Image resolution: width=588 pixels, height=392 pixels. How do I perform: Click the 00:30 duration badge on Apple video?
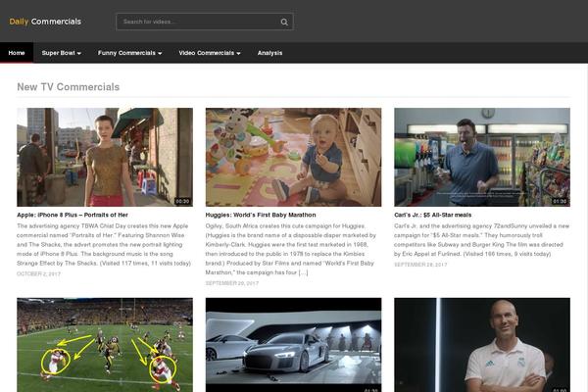coord(182,202)
